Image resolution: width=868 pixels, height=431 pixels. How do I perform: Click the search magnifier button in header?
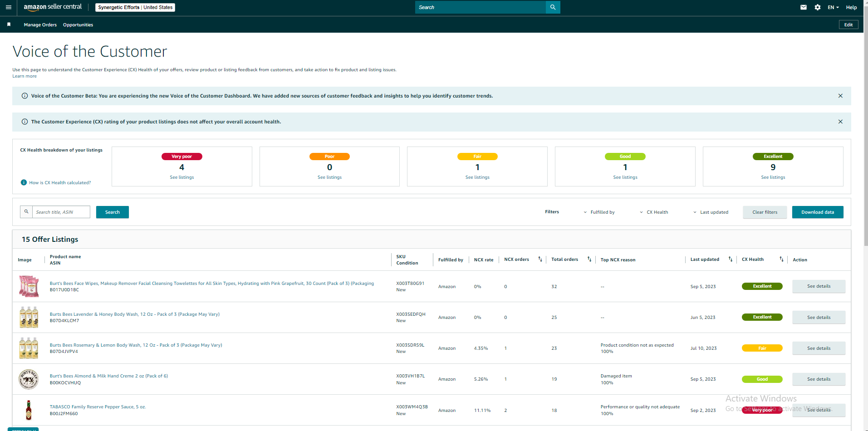tap(553, 7)
